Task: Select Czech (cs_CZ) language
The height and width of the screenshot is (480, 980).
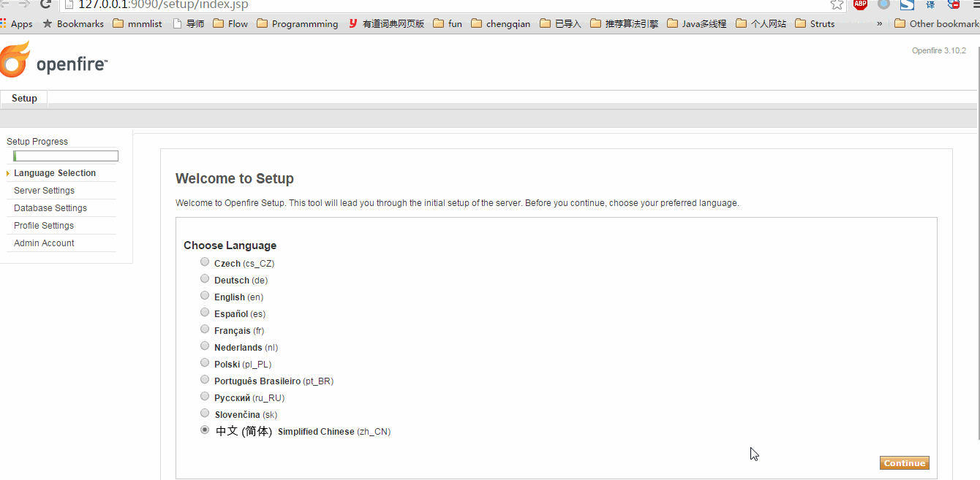Action: (x=205, y=262)
